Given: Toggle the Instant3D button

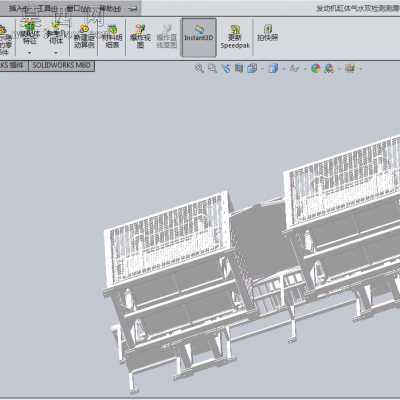Looking at the screenshot, I should click(199, 37).
